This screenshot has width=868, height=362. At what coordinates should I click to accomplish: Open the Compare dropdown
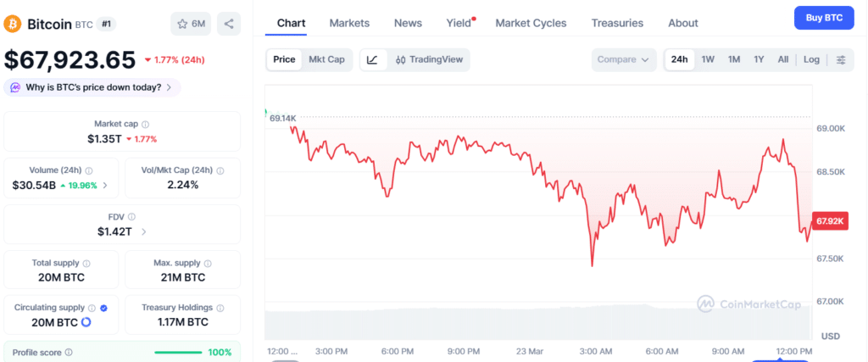click(624, 59)
